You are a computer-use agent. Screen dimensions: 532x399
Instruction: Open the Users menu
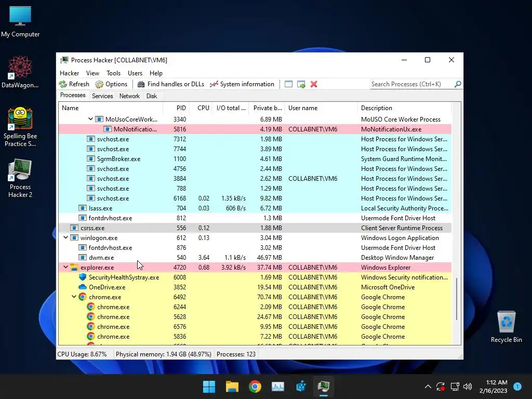[135, 73]
